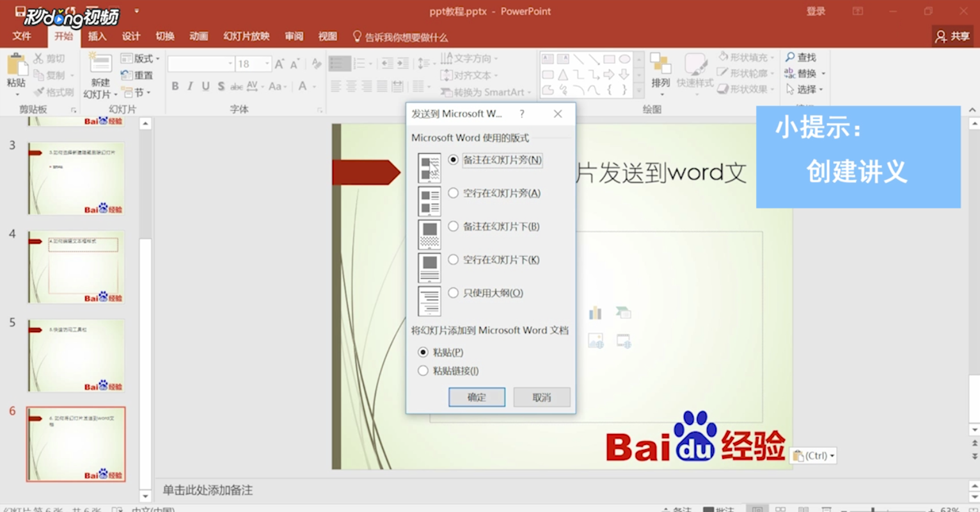Select the right arrow shape in gallery
980x512 pixels.
click(609, 75)
